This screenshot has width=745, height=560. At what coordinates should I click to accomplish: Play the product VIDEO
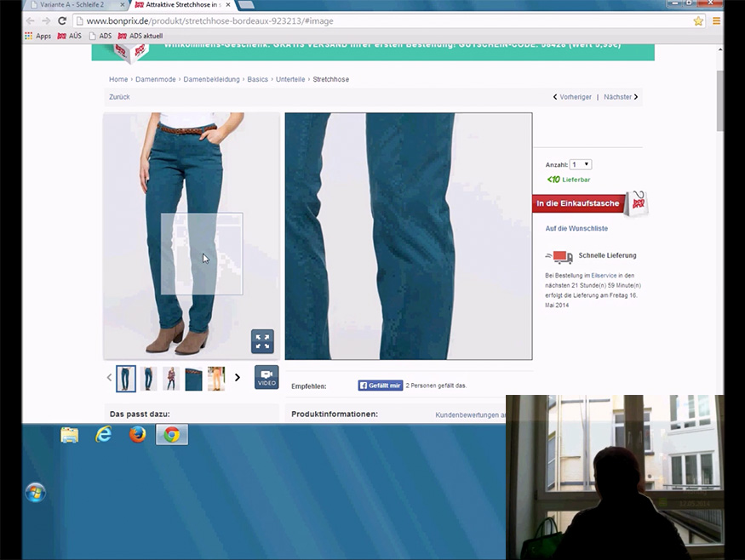266,378
